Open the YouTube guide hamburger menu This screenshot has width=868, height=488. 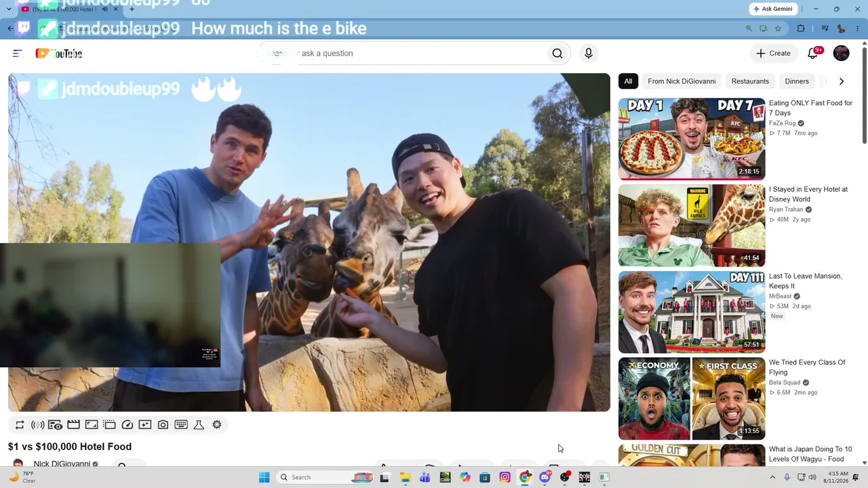coord(18,54)
